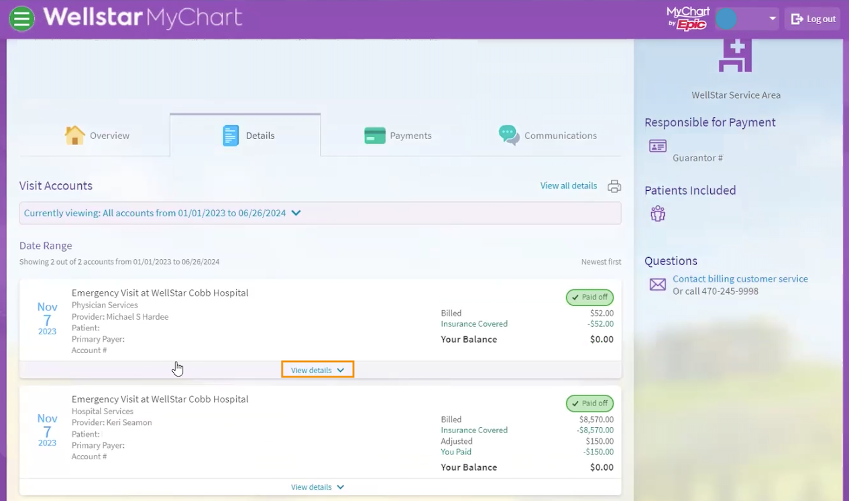Click the Guarantor # label
Screen dimensions: 850x502
[697, 158]
